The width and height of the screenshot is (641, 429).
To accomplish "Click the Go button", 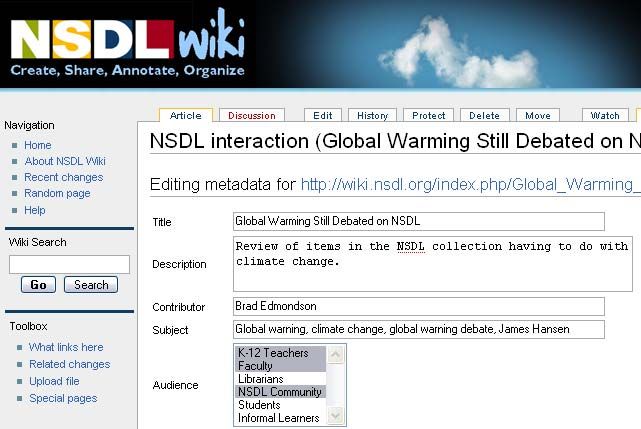I will pyautogui.click(x=38, y=285).
